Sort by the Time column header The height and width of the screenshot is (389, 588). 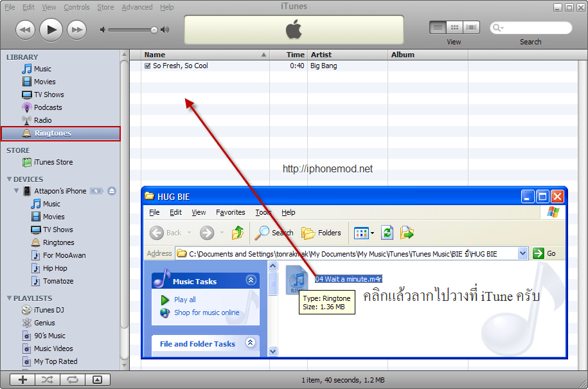[x=289, y=55]
